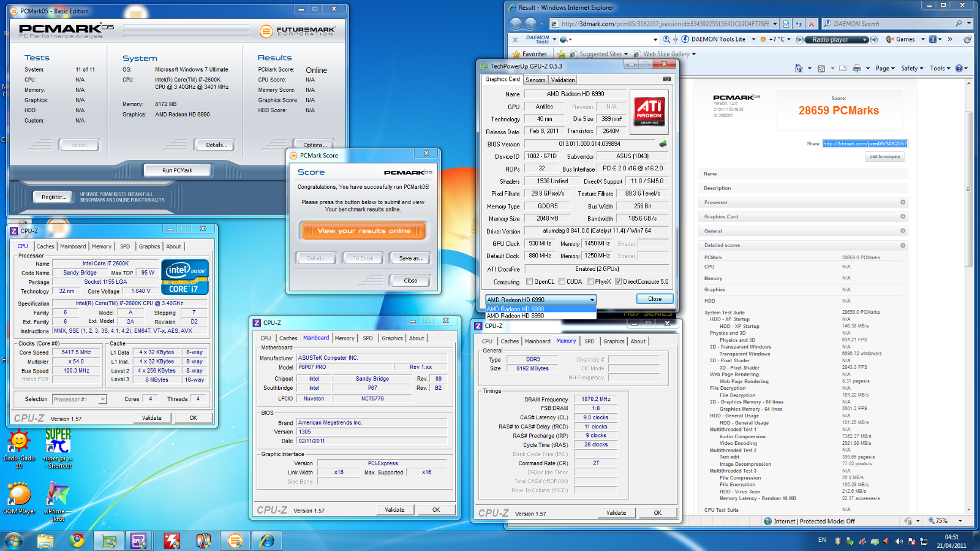Toggle the PhysX checkbox in GPU-Z

tap(590, 282)
